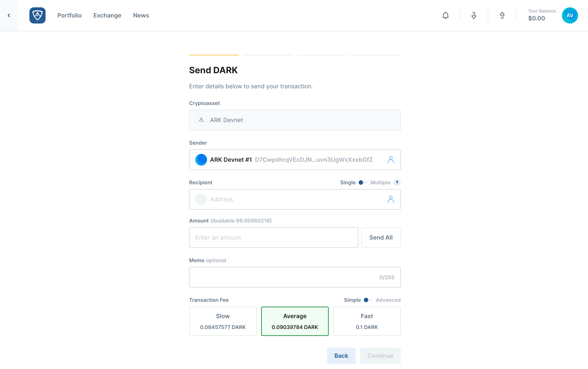The image size is (588, 369).
Task: Click the Multiple recipient label
Action: tap(380, 182)
